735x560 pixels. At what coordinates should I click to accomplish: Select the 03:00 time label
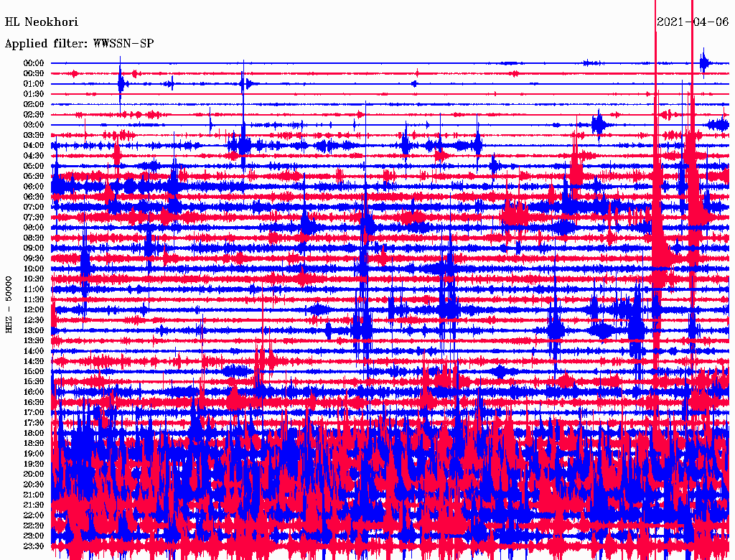tap(34, 125)
